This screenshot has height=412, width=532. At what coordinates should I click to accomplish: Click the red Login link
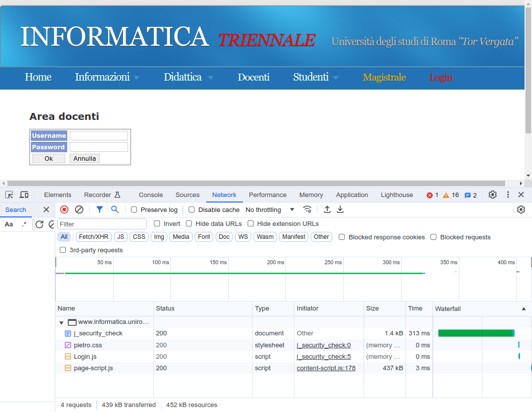click(x=441, y=77)
